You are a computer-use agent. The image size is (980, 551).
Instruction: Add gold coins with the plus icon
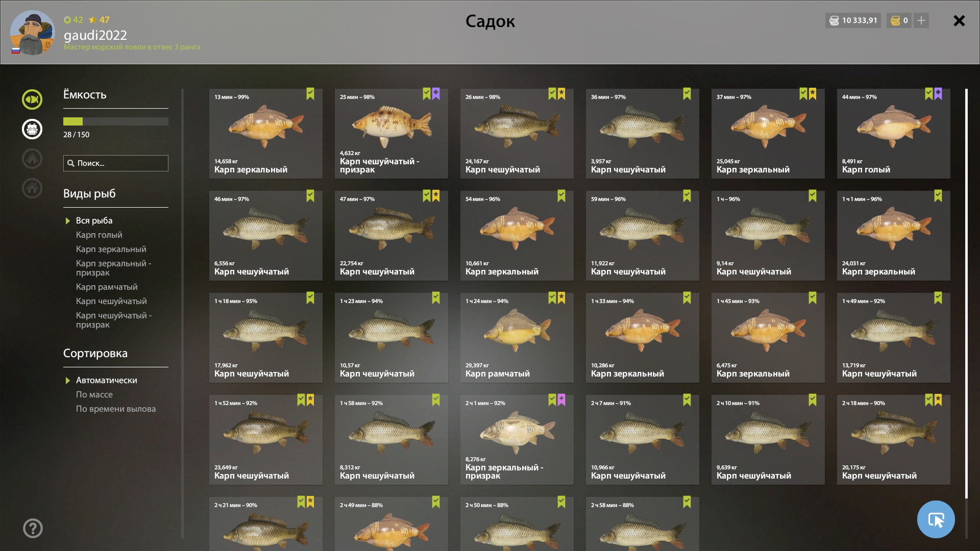pyautogui.click(x=921, y=20)
